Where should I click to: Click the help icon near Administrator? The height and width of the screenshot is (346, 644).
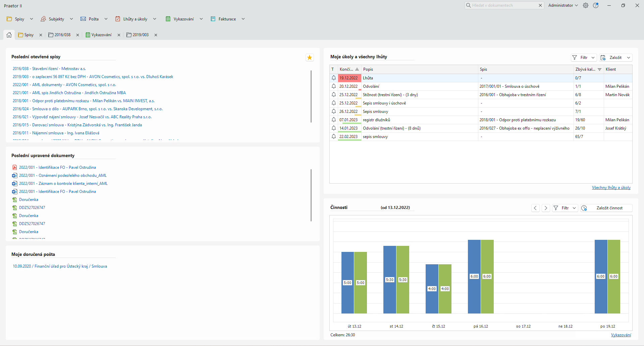tap(596, 5)
